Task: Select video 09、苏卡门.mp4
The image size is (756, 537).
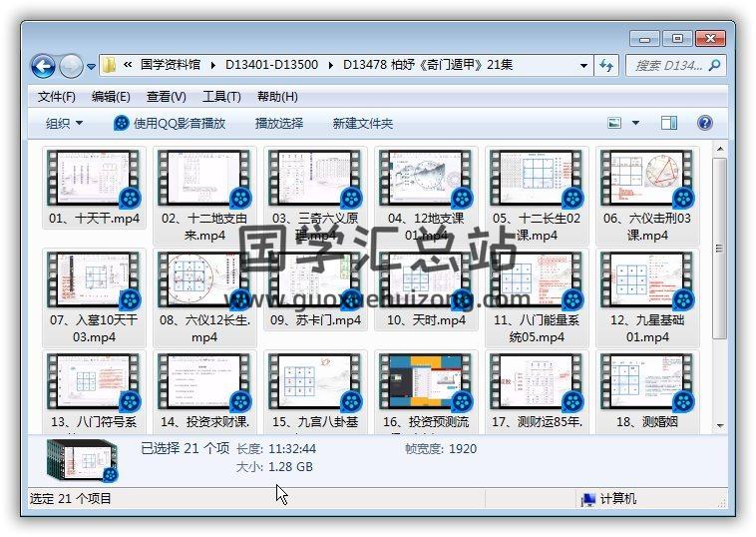Action: tap(315, 289)
